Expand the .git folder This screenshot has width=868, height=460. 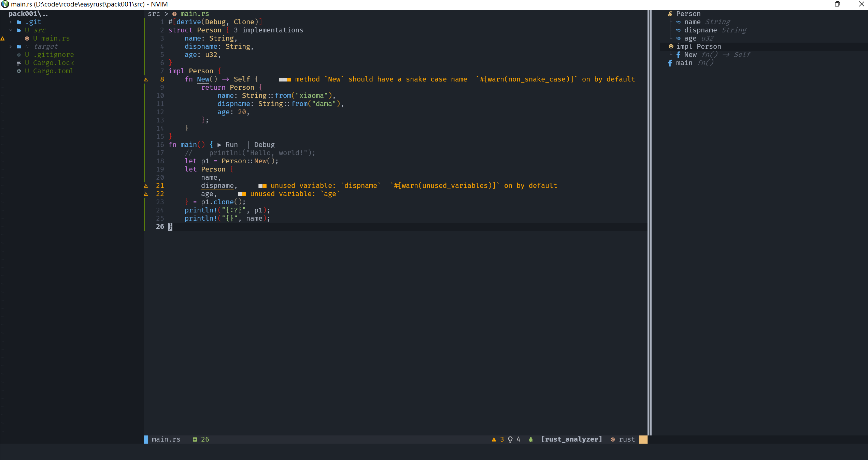(11, 22)
